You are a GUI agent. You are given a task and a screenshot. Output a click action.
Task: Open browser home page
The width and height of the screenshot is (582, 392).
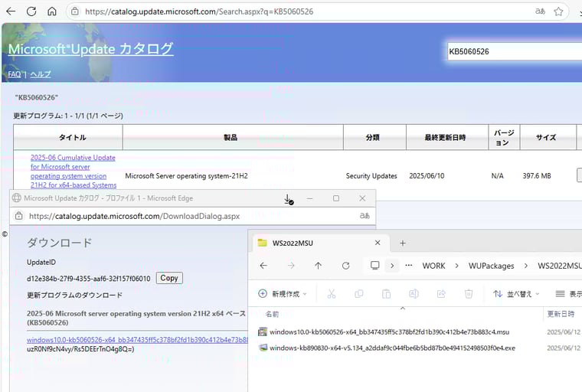[x=52, y=11]
